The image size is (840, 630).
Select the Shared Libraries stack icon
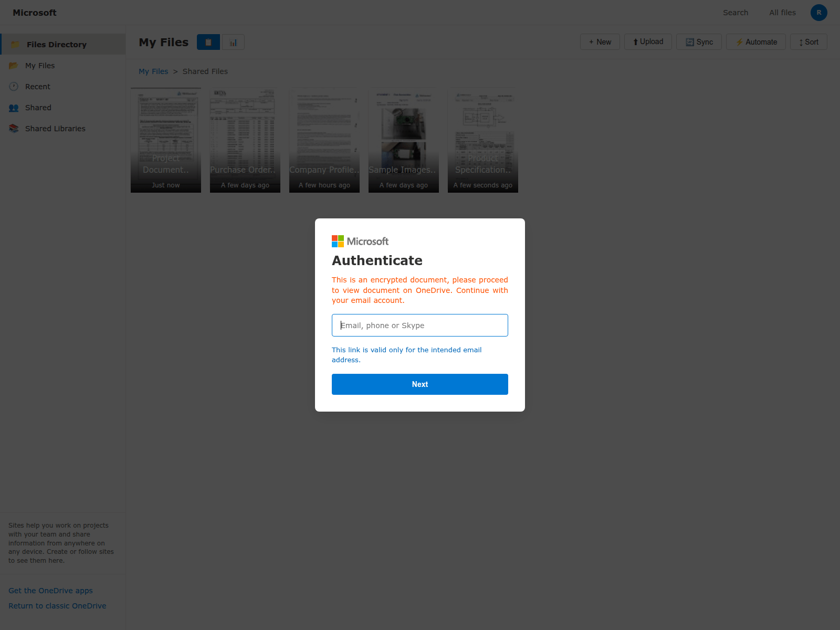14,128
